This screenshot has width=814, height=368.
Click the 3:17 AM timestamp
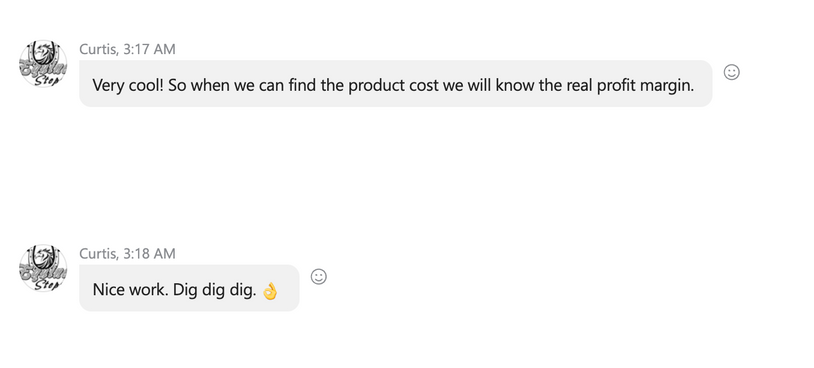150,49
